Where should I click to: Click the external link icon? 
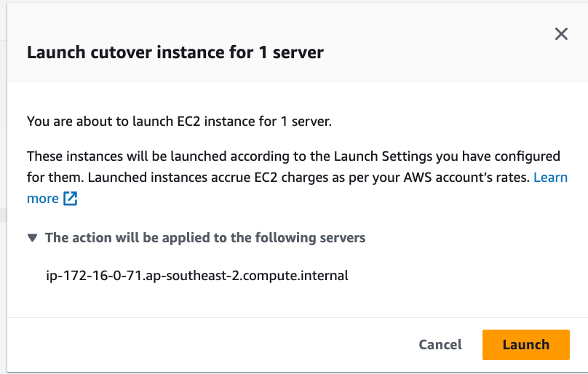70,199
